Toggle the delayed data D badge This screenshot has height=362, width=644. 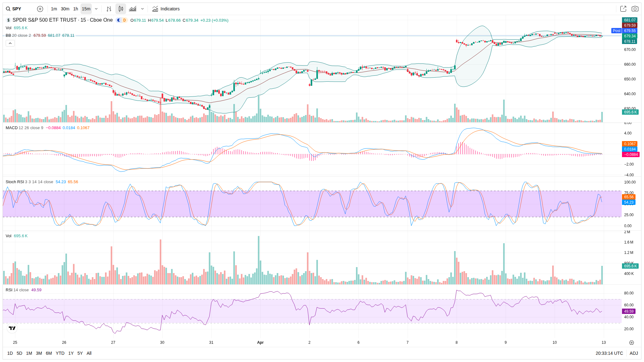tap(125, 20)
